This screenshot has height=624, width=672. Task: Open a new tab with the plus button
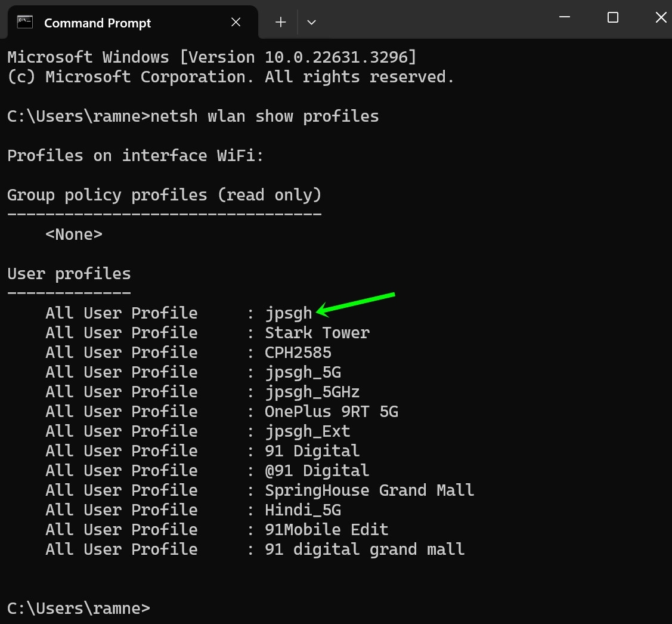[280, 21]
